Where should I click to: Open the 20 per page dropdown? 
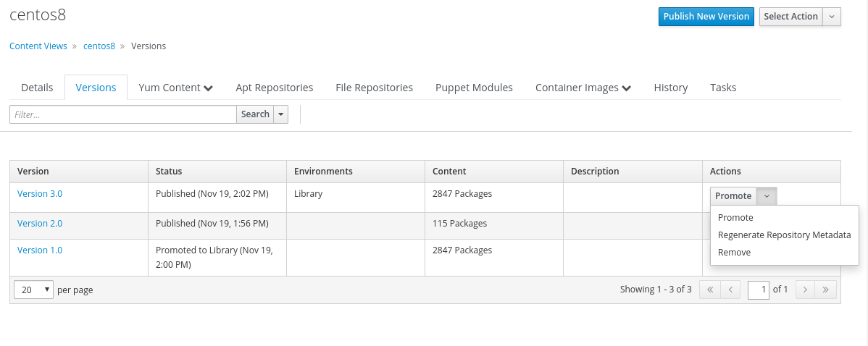[x=33, y=290]
